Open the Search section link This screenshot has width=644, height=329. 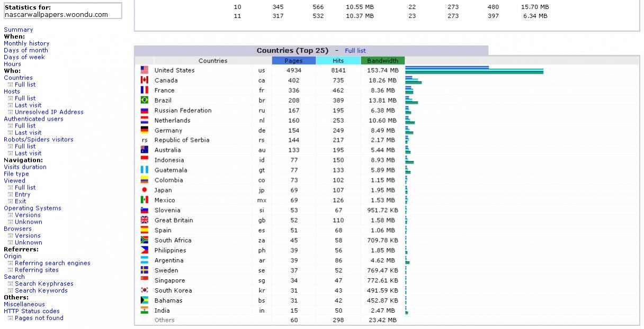coord(14,277)
